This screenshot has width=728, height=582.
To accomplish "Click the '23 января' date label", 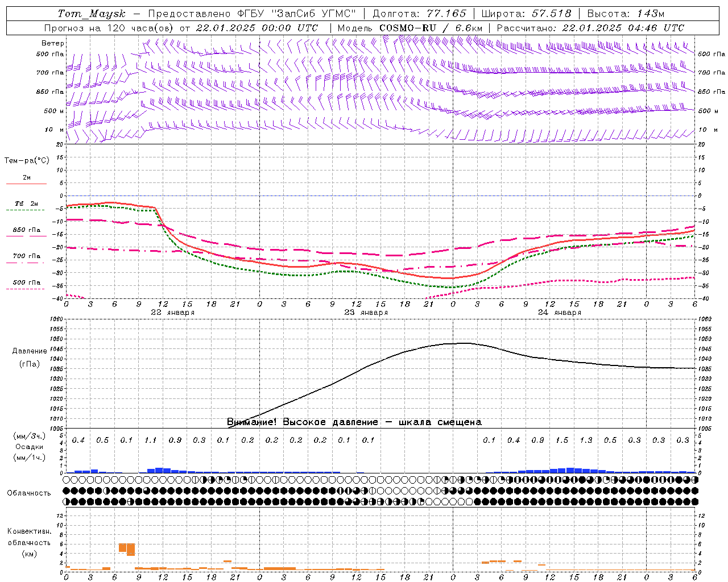I will (x=366, y=313).
